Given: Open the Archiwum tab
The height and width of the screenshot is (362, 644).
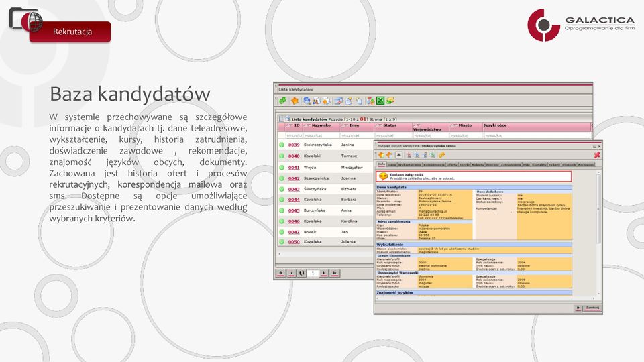Looking at the screenshot, I should pyautogui.click(x=586, y=164).
